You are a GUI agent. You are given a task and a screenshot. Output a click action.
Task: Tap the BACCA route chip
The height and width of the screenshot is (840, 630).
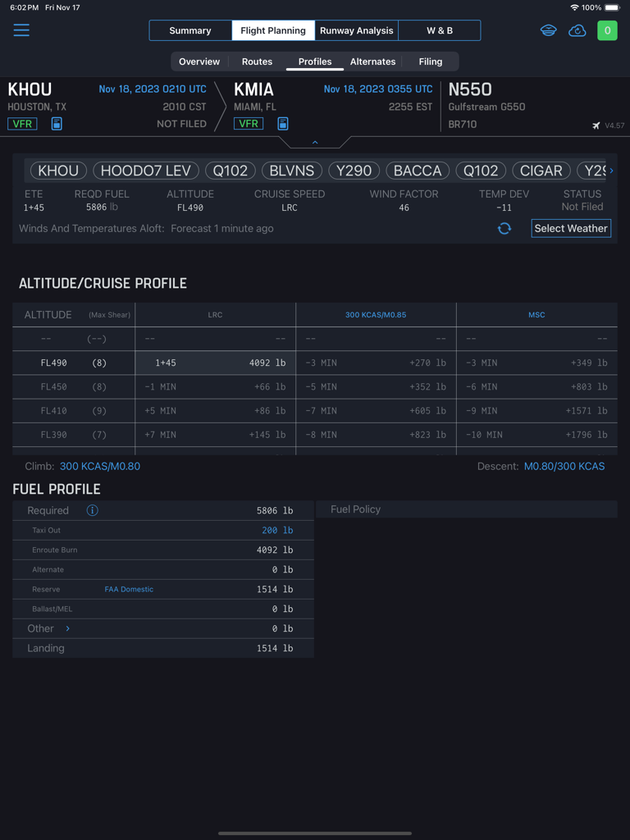pyautogui.click(x=418, y=171)
